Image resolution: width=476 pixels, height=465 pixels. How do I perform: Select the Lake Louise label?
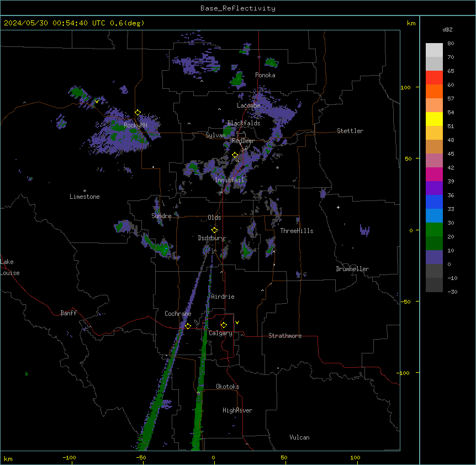pyautogui.click(x=10, y=267)
